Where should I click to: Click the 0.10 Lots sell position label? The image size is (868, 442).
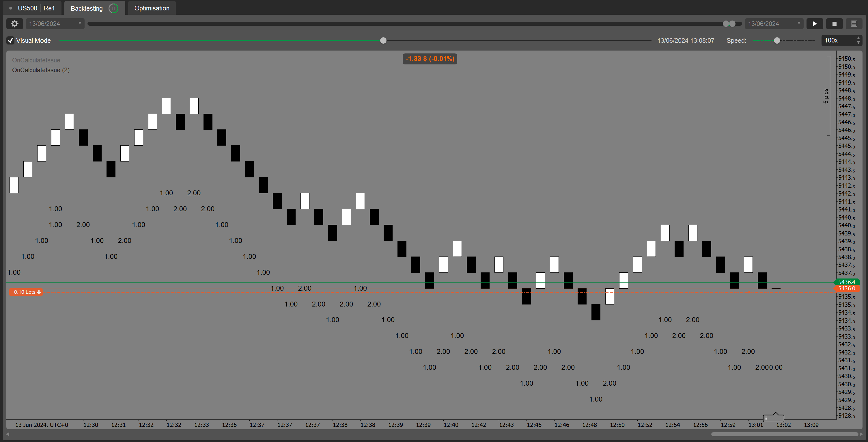(x=26, y=292)
